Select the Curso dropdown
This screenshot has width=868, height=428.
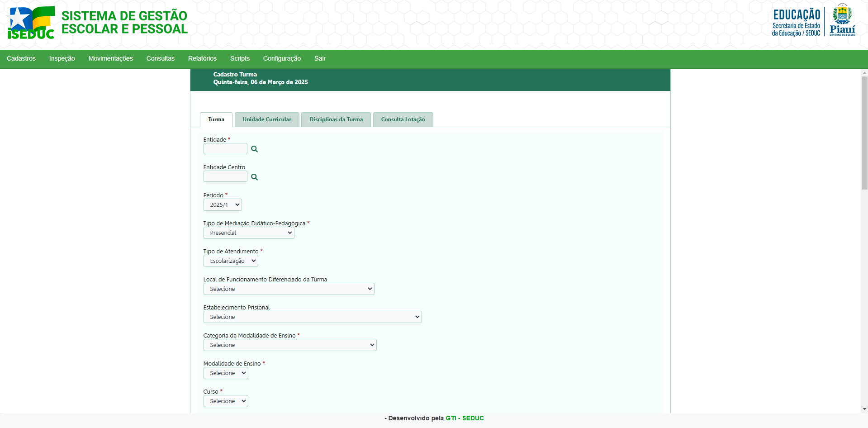point(226,401)
